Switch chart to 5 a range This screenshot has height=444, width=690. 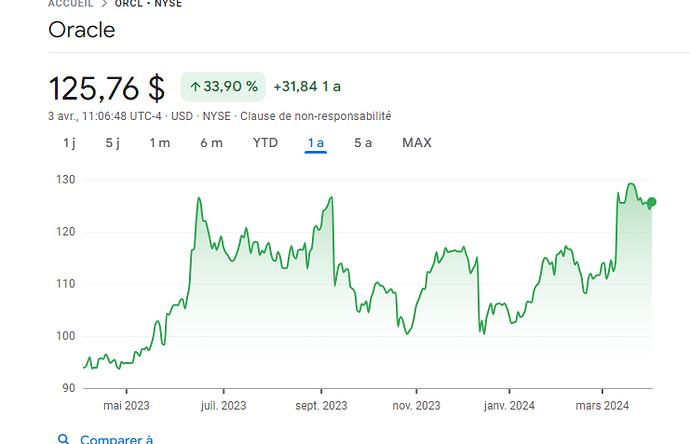363,143
